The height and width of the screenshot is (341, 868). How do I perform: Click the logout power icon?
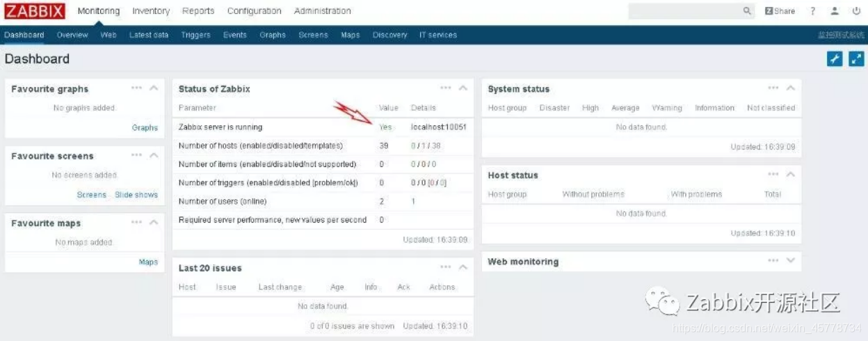click(x=856, y=11)
